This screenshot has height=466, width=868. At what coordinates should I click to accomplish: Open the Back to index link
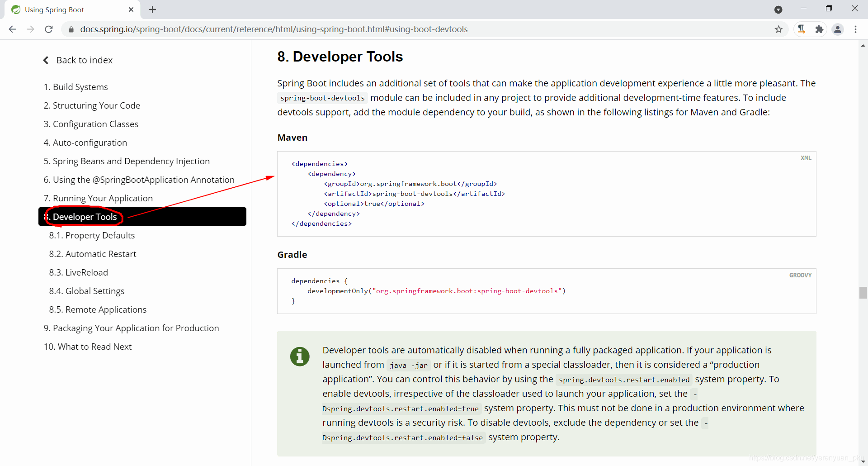click(84, 60)
